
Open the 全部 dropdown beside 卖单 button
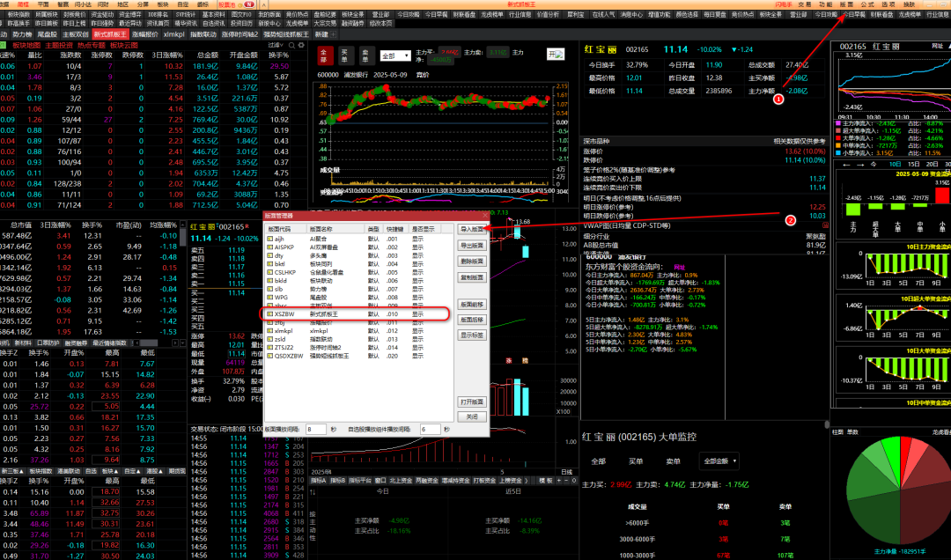pos(394,55)
